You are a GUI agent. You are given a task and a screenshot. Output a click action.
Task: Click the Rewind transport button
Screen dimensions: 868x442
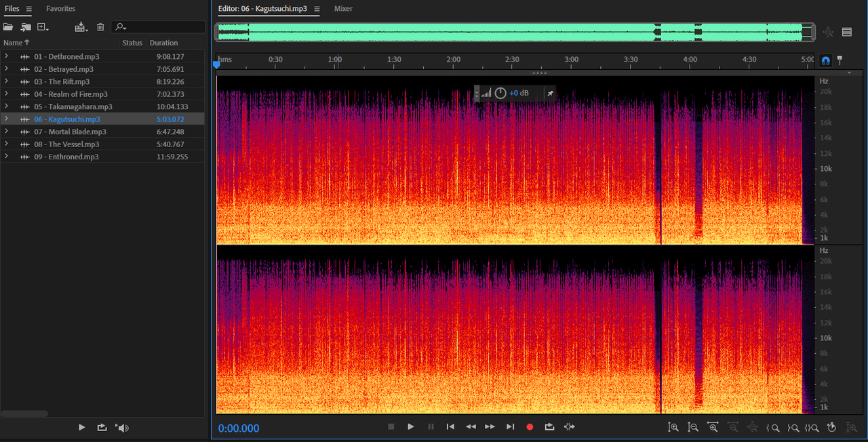(x=471, y=427)
